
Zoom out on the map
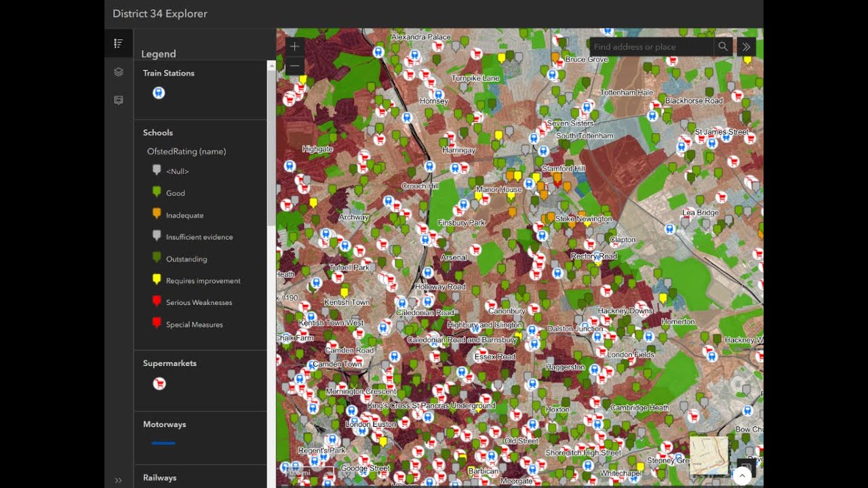(294, 66)
